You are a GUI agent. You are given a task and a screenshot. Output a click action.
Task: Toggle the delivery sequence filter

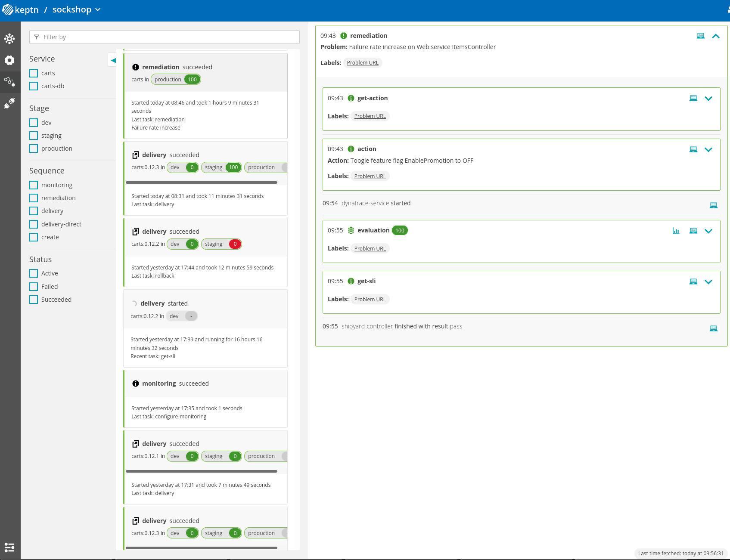pyautogui.click(x=34, y=211)
